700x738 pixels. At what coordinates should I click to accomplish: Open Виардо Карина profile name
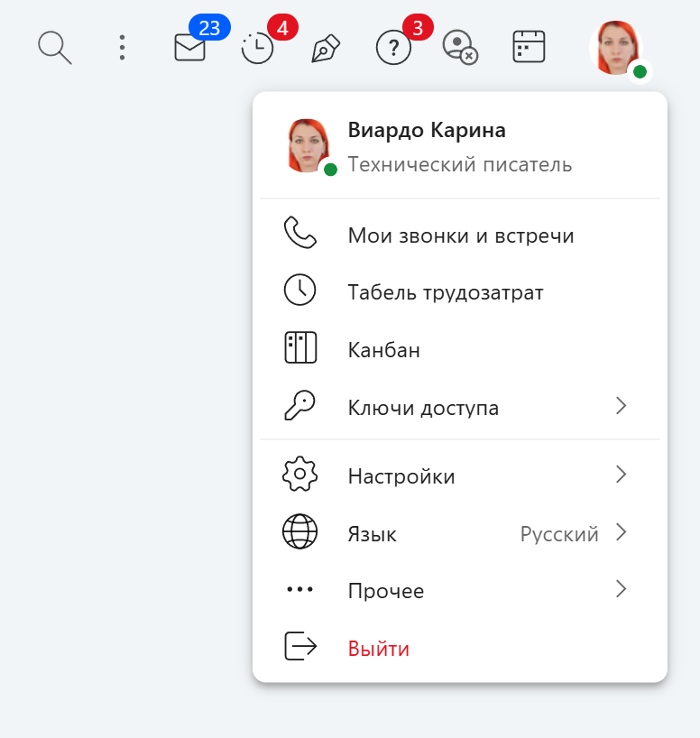pyautogui.click(x=427, y=130)
